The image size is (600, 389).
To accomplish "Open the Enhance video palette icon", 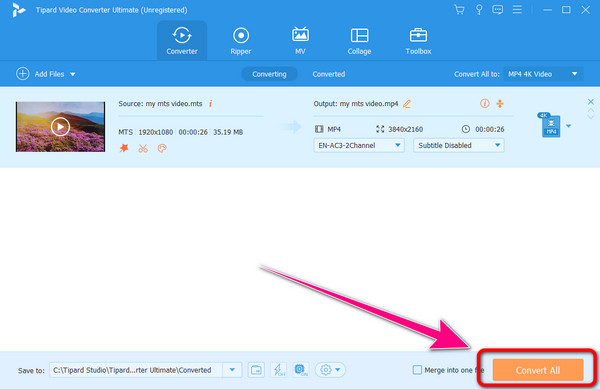I will coord(162,148).
